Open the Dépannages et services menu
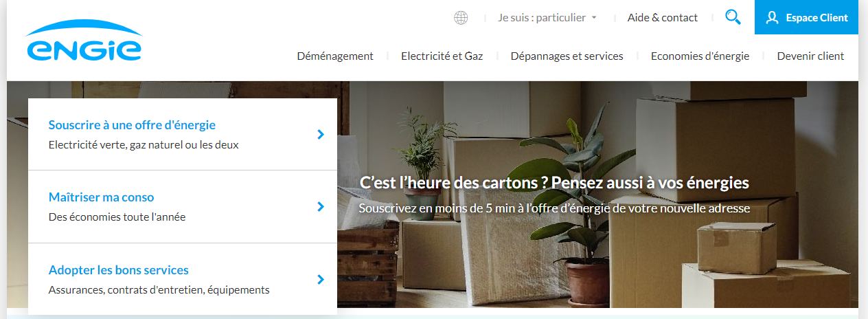The width and height of the screenshot is (868, 319). click(567, 56)
